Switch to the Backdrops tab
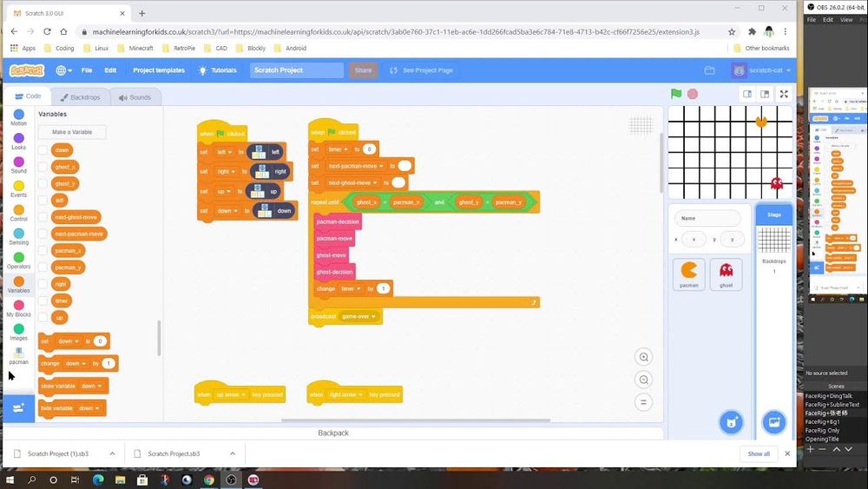 tap(80, 97)
